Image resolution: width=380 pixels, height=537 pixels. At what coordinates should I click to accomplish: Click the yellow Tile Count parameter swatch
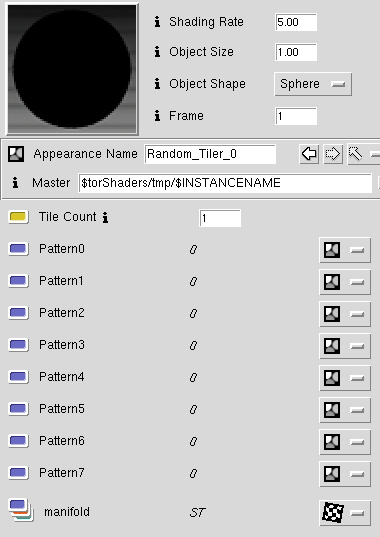coord(18,217)
